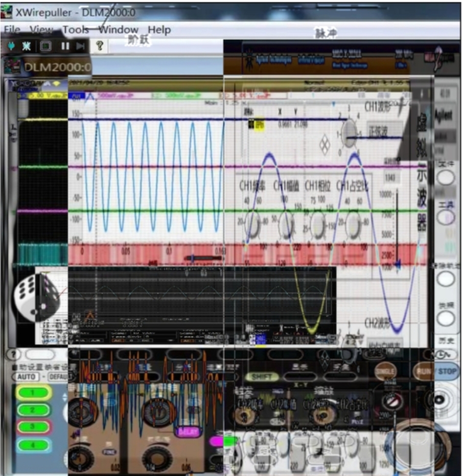Pause the display update
Viewport: 463px width, 476px height.
tap(65, 46)
